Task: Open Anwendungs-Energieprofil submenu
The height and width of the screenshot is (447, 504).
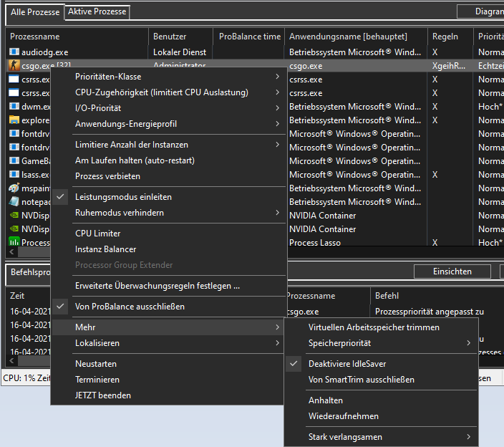Action: click(169, 124)
